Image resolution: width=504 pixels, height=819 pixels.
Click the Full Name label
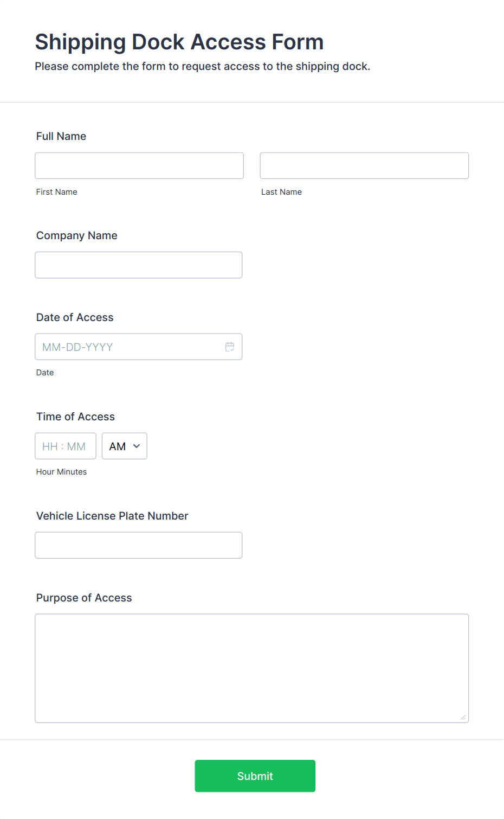coord(61,136)
